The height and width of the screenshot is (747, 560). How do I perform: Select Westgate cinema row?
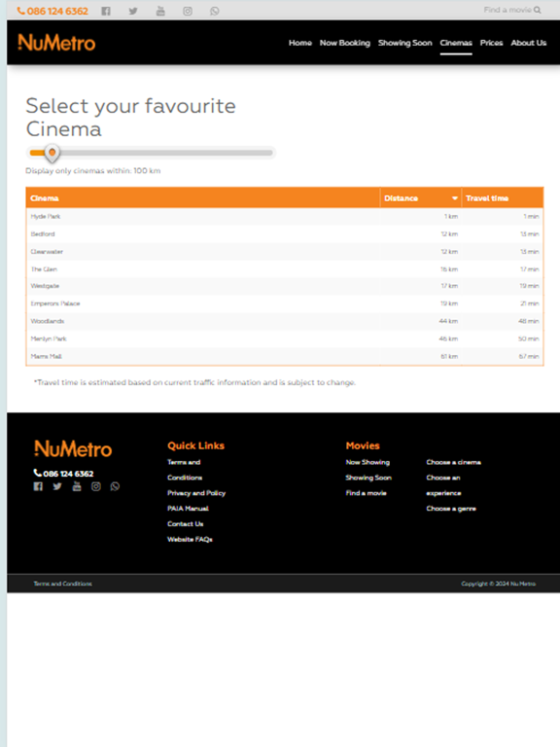point(284,286)
